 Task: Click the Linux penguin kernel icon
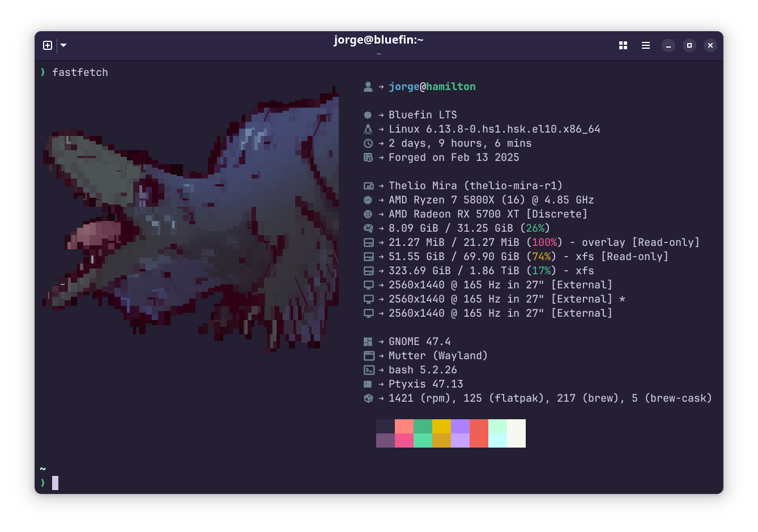point(368,129)
